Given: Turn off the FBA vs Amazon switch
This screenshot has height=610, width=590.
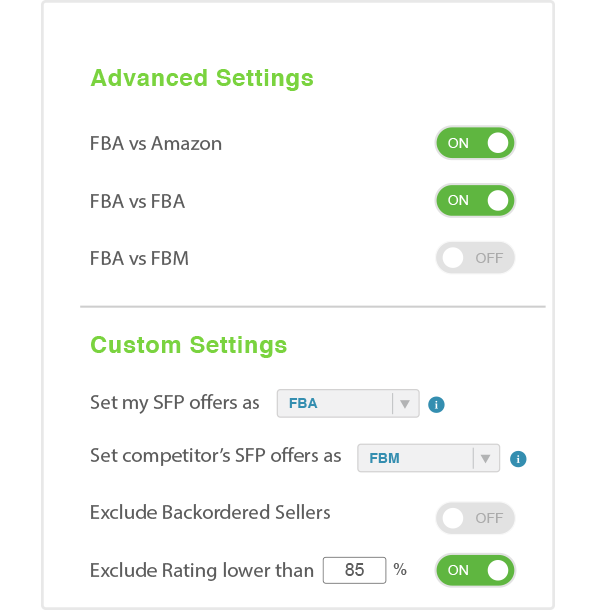Looking at the screenshot, I should pos(475,143).
